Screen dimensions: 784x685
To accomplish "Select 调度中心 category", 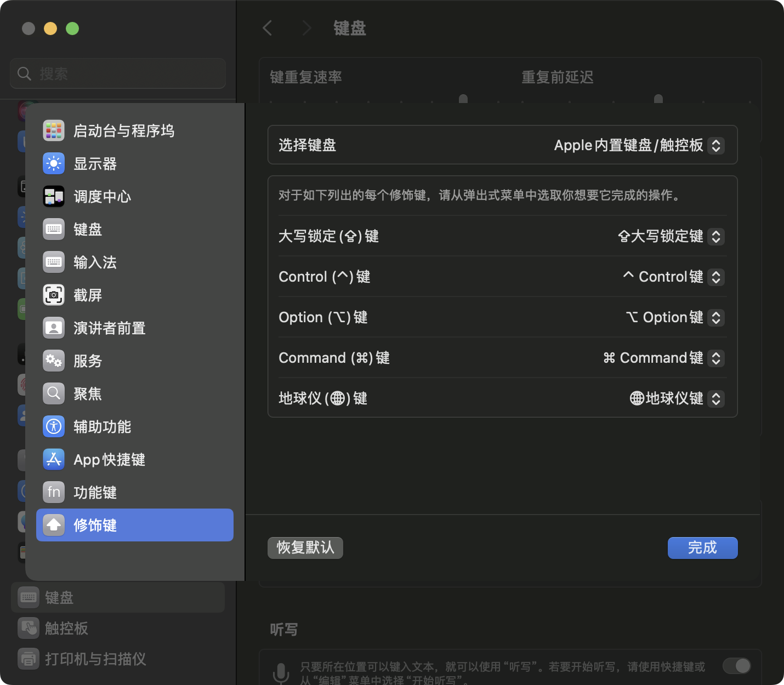I will 135,196.
